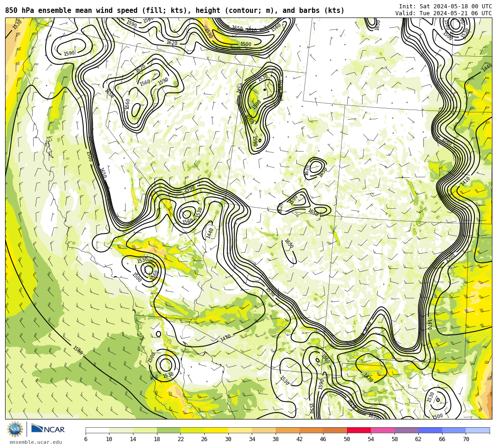This screenshot has height=448, width=497.
Task: Click the red 50–54 kts colorbar segment
Action: click(359, 430)
